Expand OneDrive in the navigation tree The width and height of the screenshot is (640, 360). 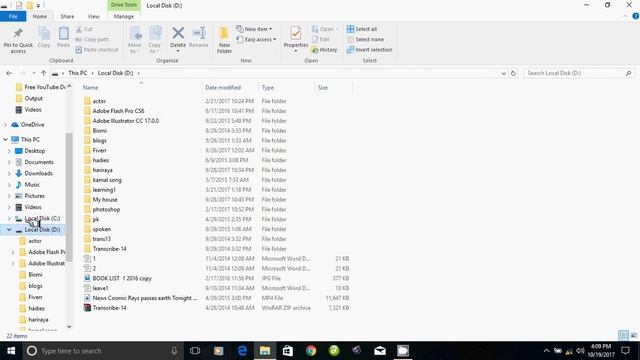5,125
